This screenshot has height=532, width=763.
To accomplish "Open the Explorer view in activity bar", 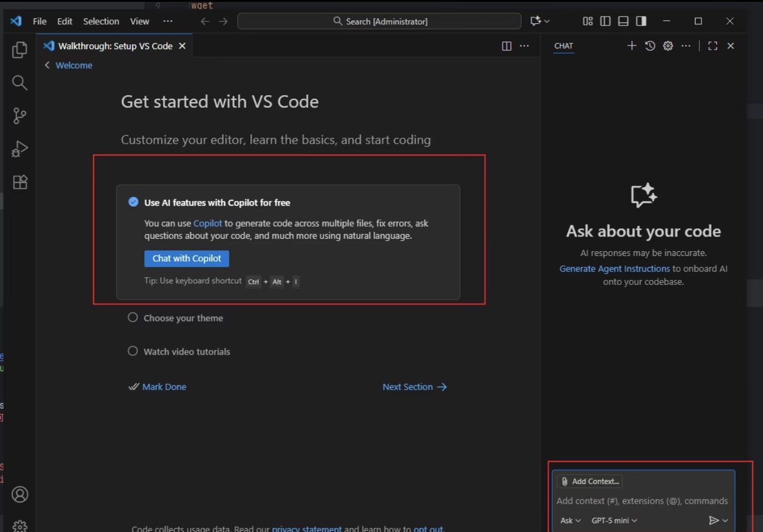I will [20, 50].
